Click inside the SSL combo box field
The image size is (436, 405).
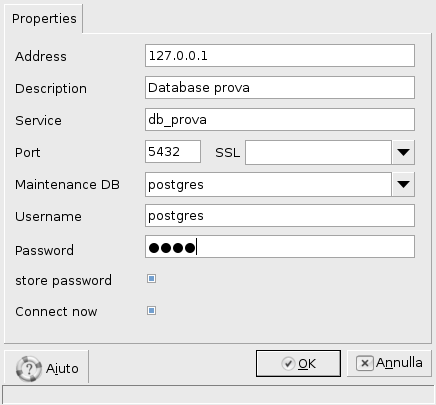tap(318, 152)
